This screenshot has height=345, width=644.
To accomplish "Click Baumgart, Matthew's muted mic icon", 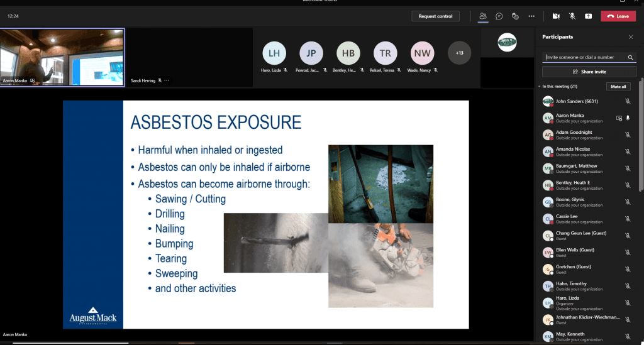I will pos(628,168).
